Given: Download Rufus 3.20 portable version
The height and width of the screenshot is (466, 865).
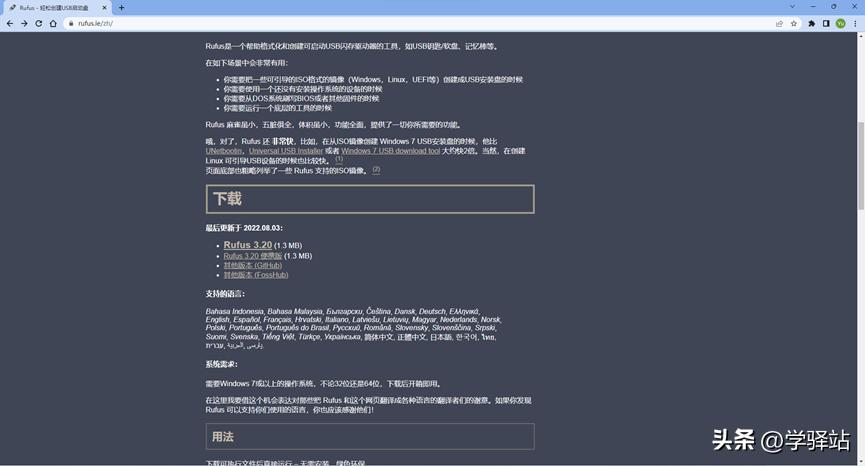Looking at the screenshot, I should click(253, 256).
